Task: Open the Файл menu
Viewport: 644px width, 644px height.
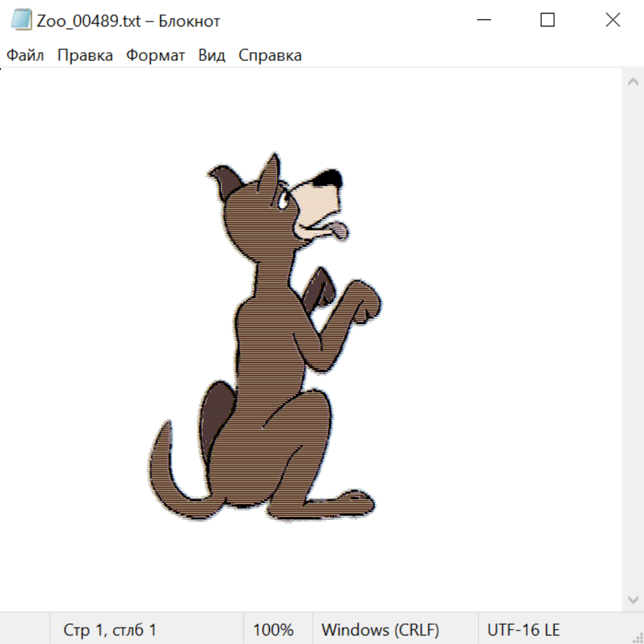Action: pyautogui.click(x=25, y=55)
